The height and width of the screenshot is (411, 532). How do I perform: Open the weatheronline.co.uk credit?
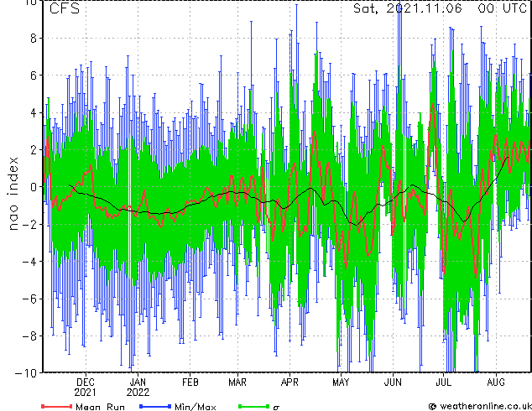click(x=480, y=406)
